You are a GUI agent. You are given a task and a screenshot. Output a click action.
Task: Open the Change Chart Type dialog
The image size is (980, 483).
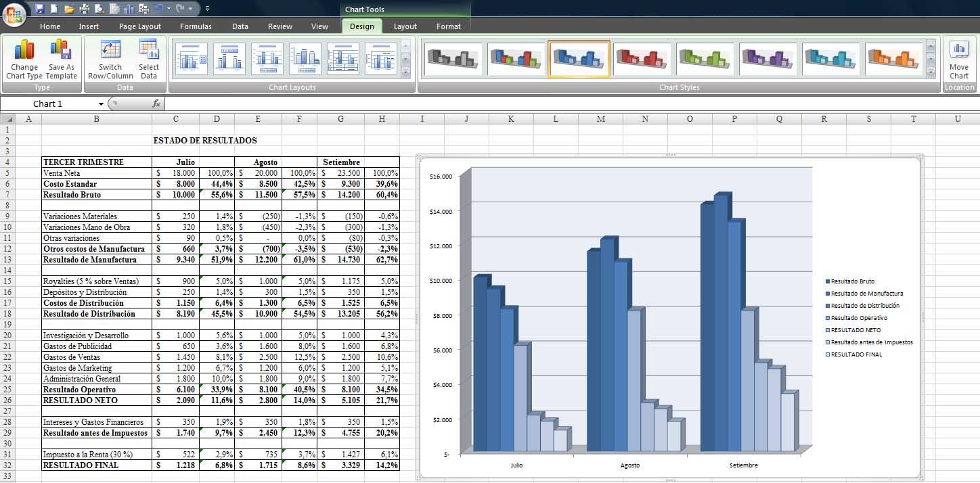(24, 60)
